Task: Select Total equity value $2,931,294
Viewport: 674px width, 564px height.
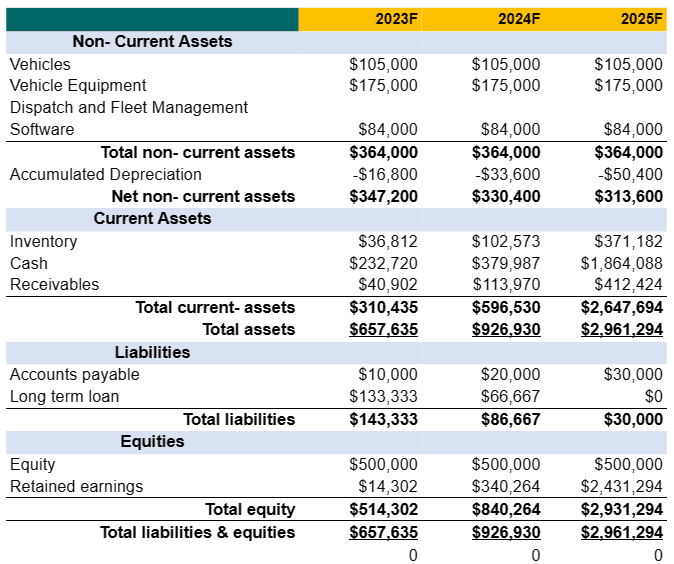Action: point(622,510)
